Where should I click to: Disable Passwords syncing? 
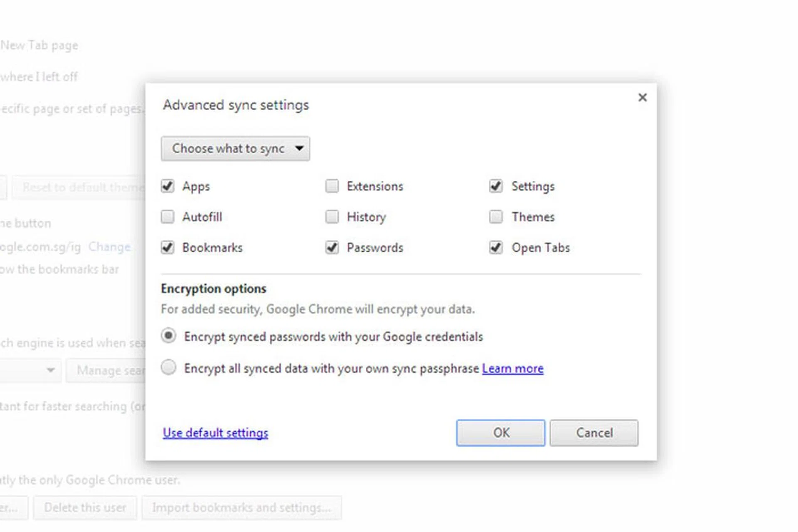(332, 247)
